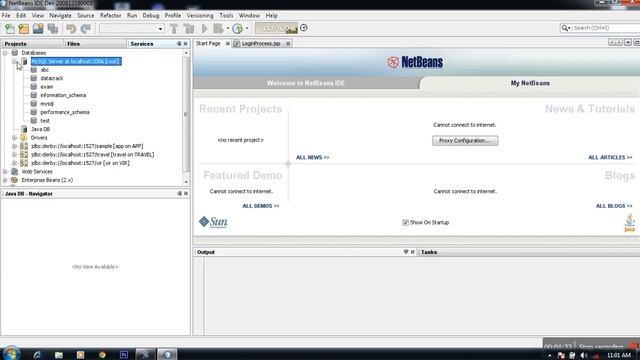Expand the jdbc:derby vir connection node
The image size is (640, 360).
pyautogui.click(x=14, y=163)
